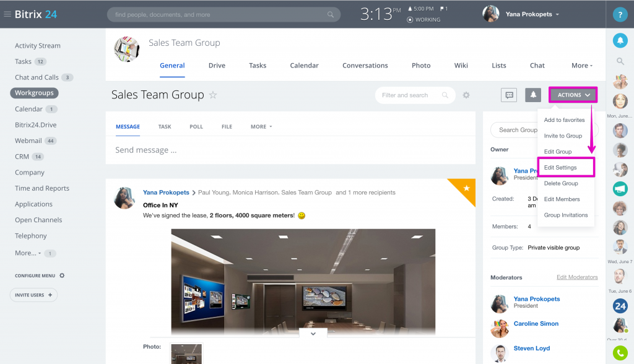Open the hamburger menu next to Bitrix 24

pyautogui.click(x=7, y=14)
